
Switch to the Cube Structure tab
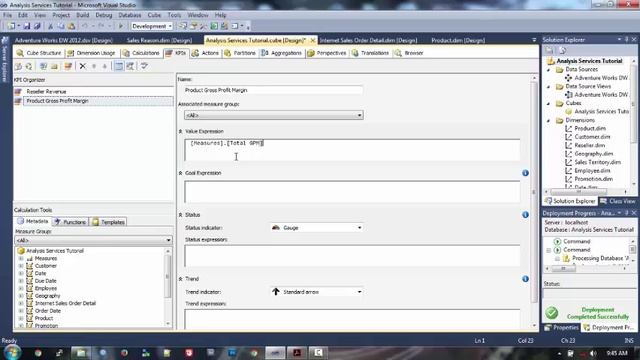pyautogui.click(x=39, y=53)
